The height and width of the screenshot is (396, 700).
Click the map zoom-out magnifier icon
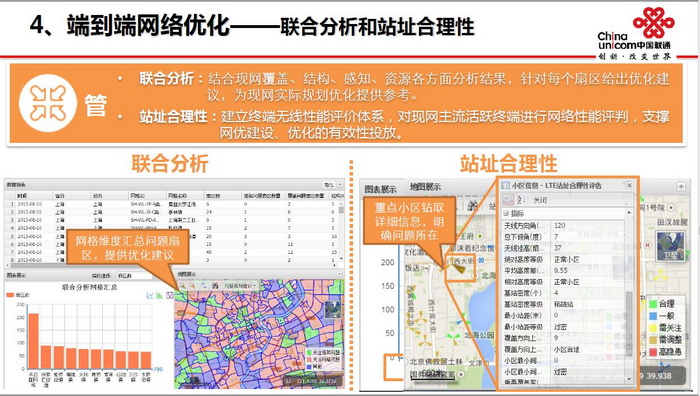pos(192,286)
